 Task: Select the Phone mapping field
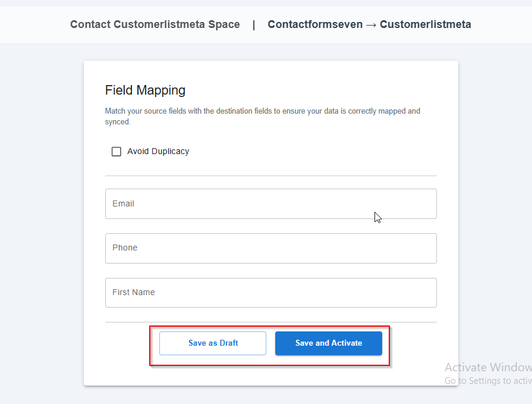coord(270,248)
